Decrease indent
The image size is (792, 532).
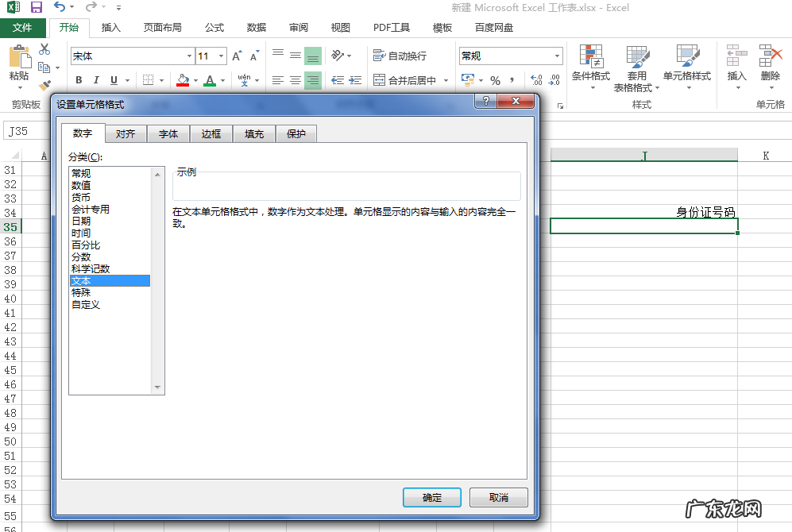click(x=338, y=79)
